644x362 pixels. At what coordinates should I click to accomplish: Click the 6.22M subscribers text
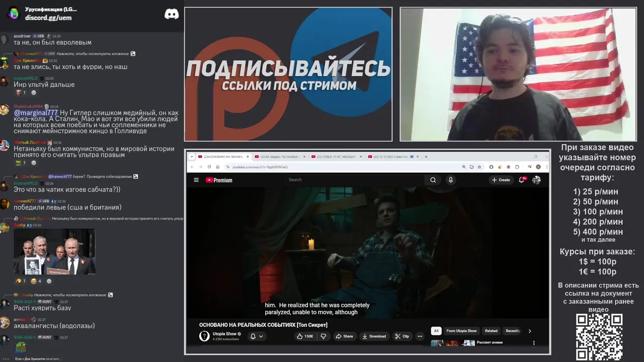(226, 339)
